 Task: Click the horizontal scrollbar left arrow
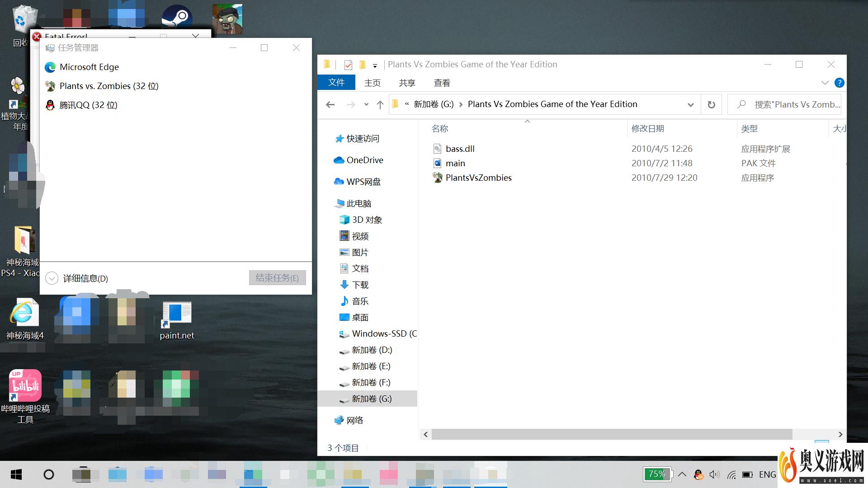(425, 434)
